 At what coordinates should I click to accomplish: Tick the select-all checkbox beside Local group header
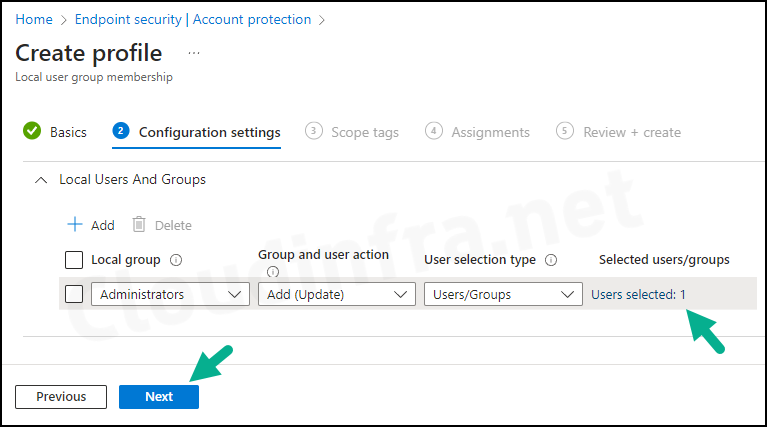tap(74, 260)
